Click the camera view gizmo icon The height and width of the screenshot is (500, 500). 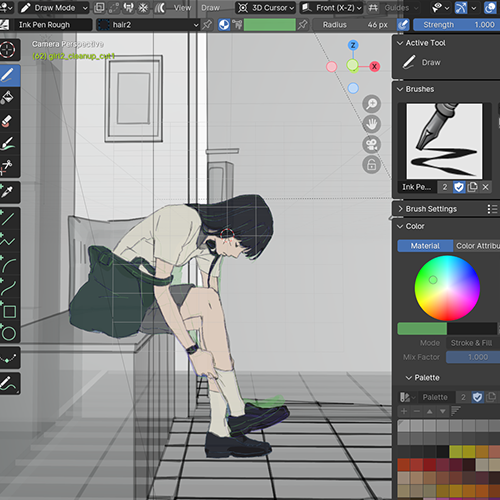[371, 145]
